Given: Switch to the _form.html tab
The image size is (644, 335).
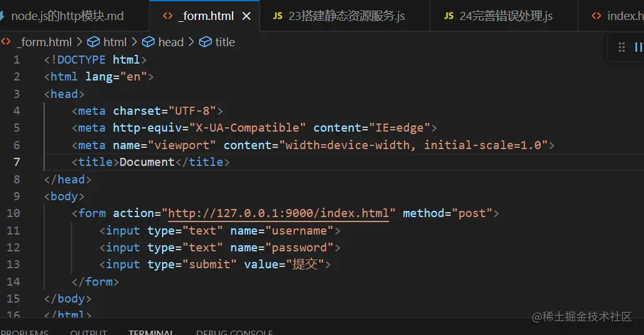Looking at the screenshot, I should [x=204, y=16].
